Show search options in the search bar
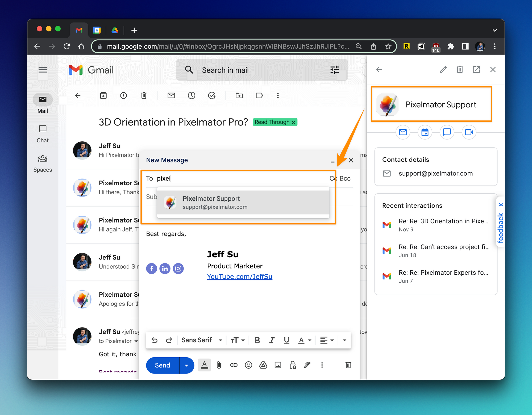This screenshot has width=532, height=415. tap(335, 70)
